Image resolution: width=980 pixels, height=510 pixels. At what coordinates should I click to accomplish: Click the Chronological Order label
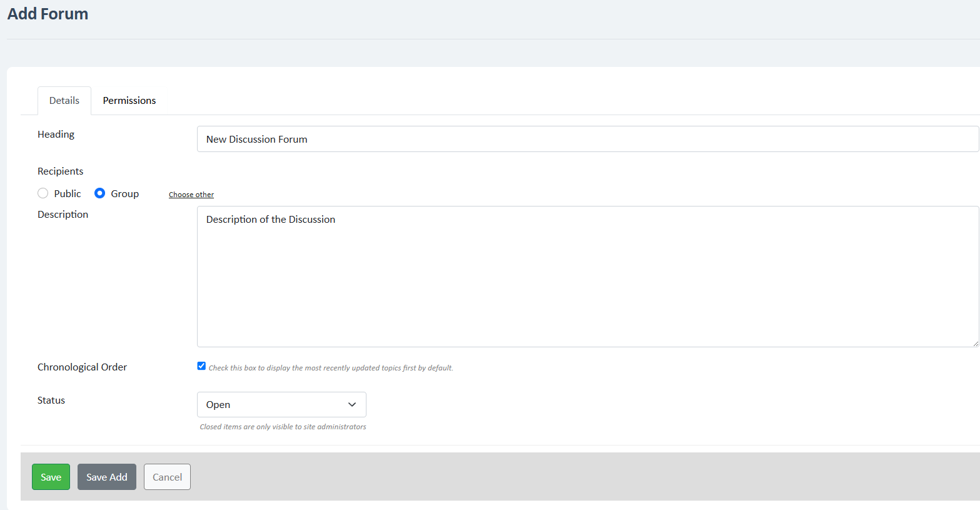coord(82,367)
